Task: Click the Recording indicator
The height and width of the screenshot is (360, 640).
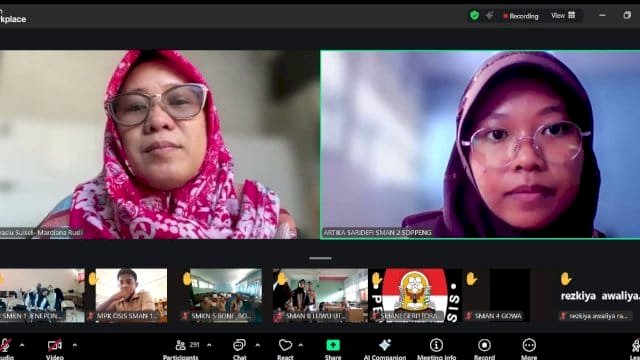Action: (521, 16)
